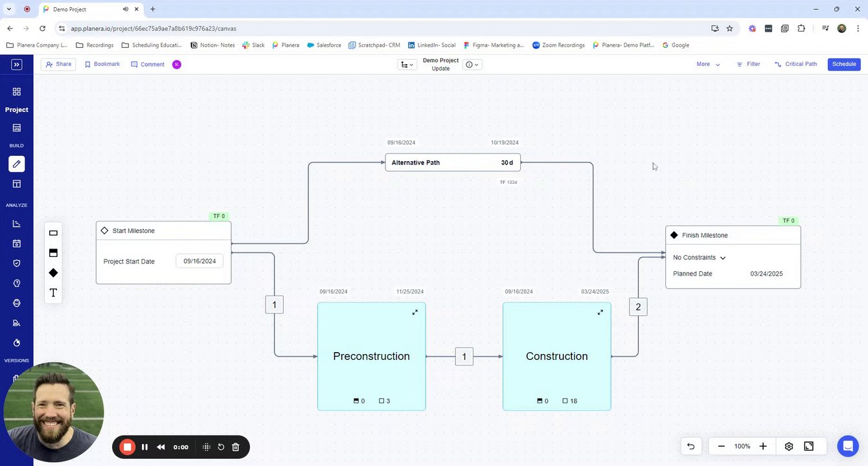Open the browser extensions puzzle icon
The width and height of the screenshot is (868, 466).
(801, 28)
